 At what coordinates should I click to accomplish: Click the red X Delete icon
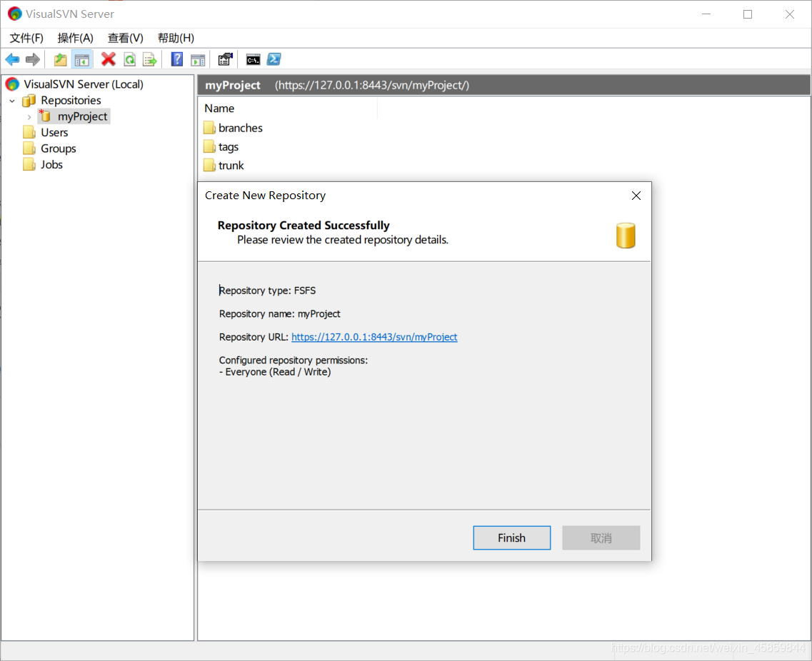point(109,59)
